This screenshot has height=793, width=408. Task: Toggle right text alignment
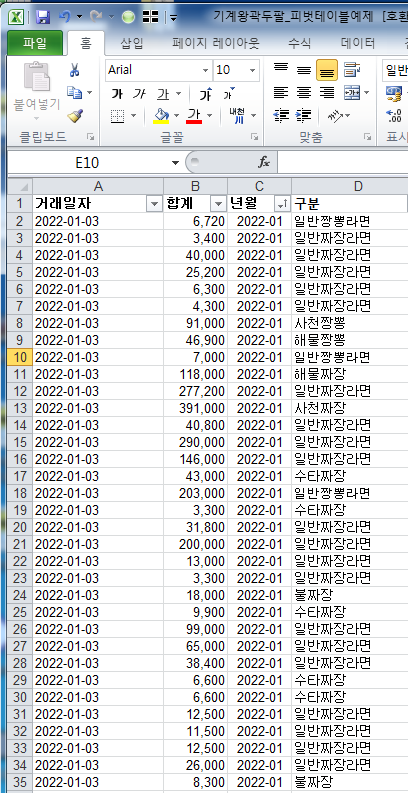tap(327, 93)
